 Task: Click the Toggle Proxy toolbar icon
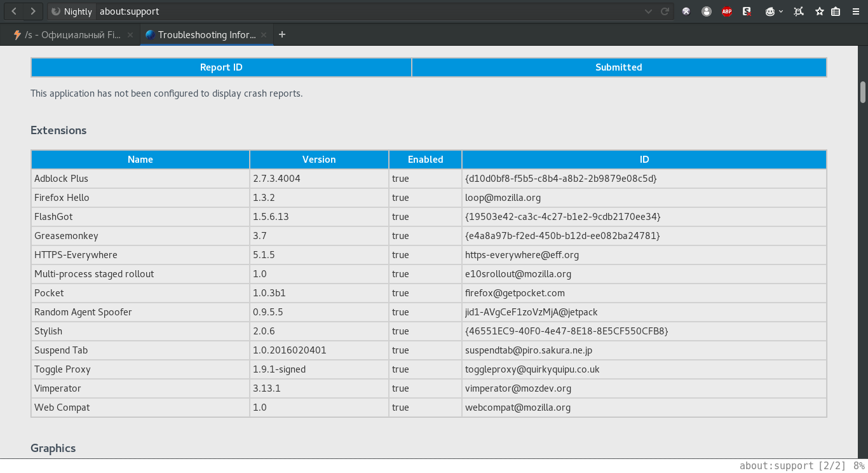coord(686,11)
